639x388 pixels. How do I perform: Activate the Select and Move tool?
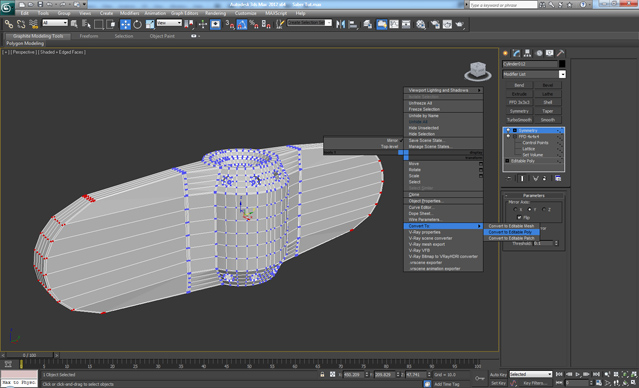click(126, 24)
